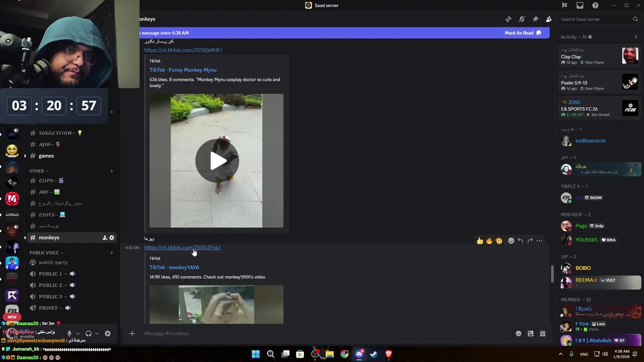644x362 pixels.
Task: Open the monkeyYAYA video thumbnail
Action: point(216,304)
